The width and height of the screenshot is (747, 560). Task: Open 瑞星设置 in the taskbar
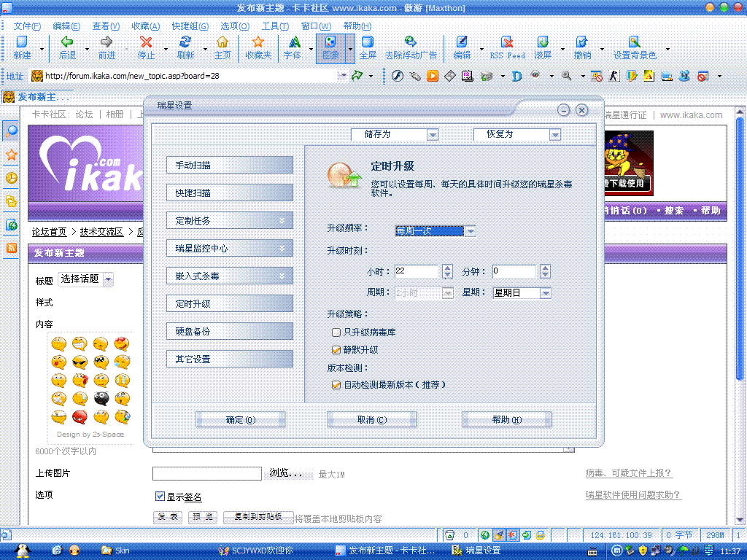coord(476,551)
